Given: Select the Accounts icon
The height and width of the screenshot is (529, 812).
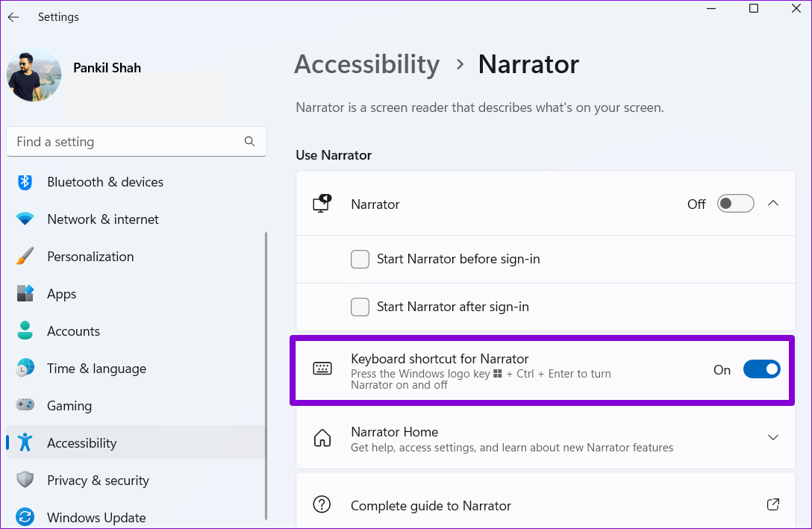Looking at the screenshot, I should [25, 331].
